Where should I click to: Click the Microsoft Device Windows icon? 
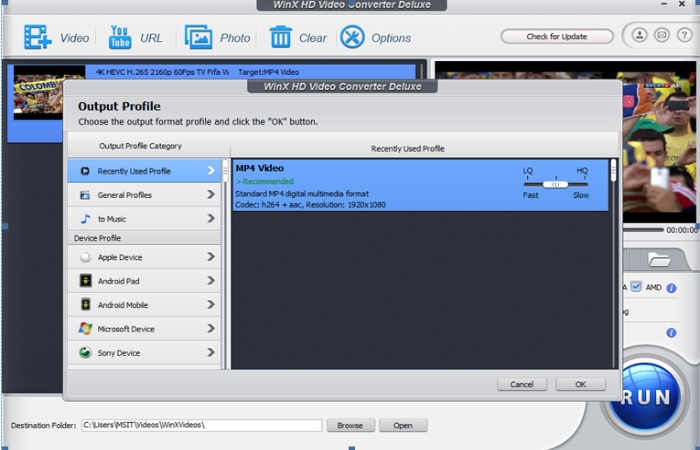click(x=85, y=329)
